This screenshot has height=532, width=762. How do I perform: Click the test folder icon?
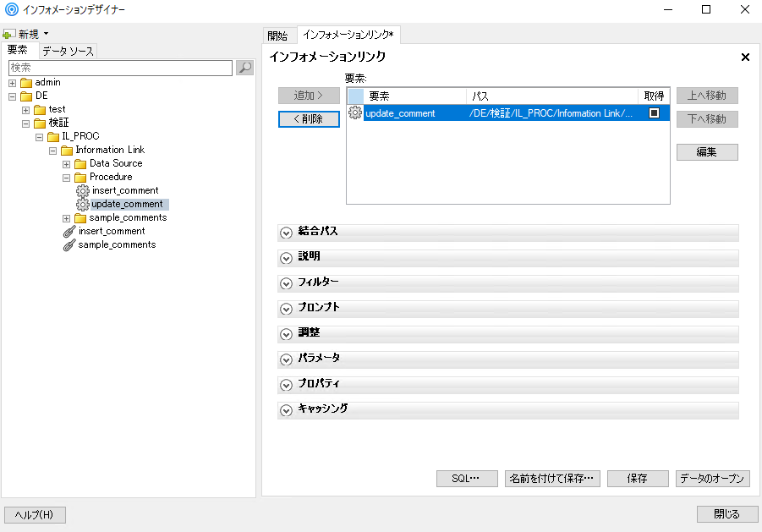[x=40, y=110]
